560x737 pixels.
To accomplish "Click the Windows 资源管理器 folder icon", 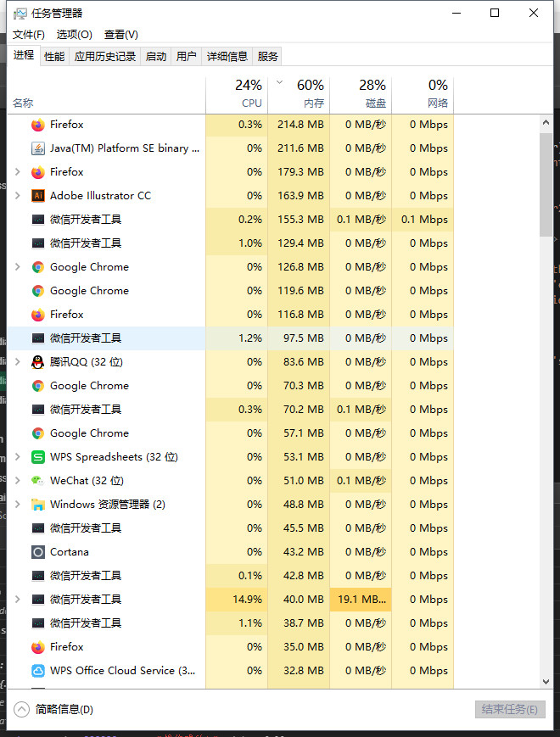I will click(x=38, y=505).
